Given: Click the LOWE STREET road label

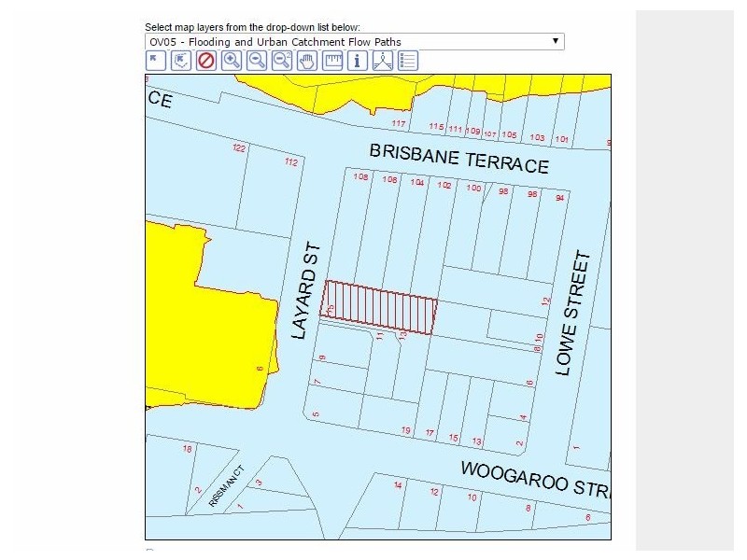Looking at the screenshot, I should pos(573,313).
